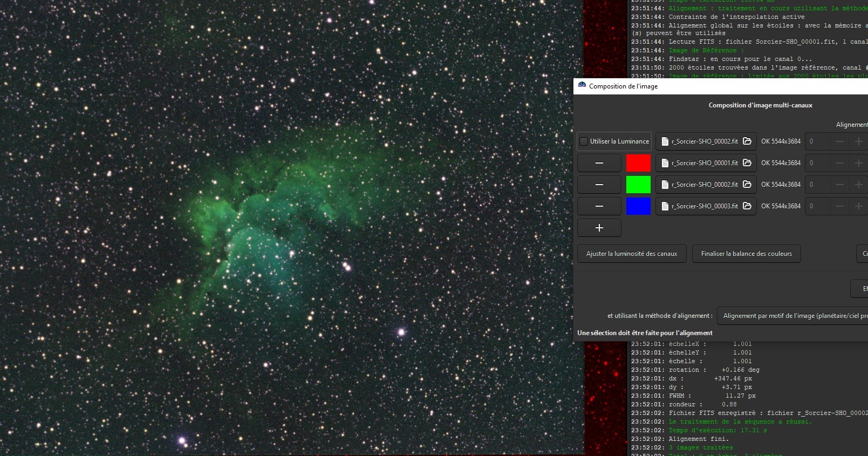
Task: Click folder icon for the green channel file
Action: [747, 185]
